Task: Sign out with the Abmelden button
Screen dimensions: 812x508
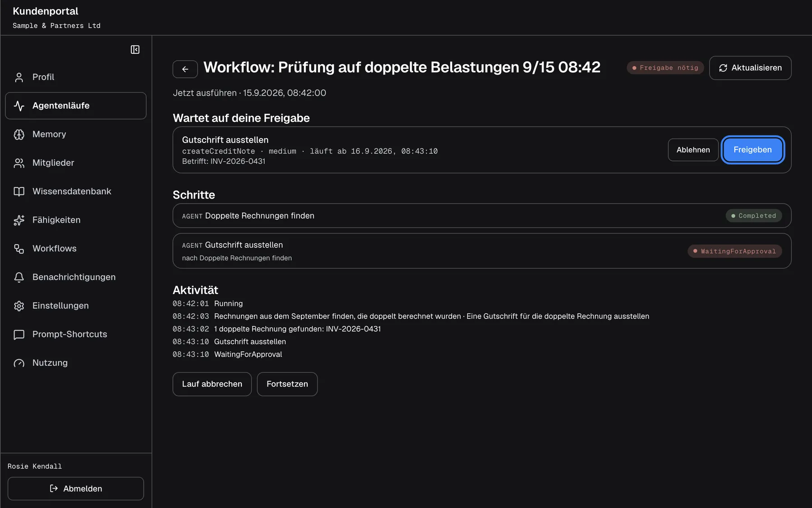Action: coord(76,489)
